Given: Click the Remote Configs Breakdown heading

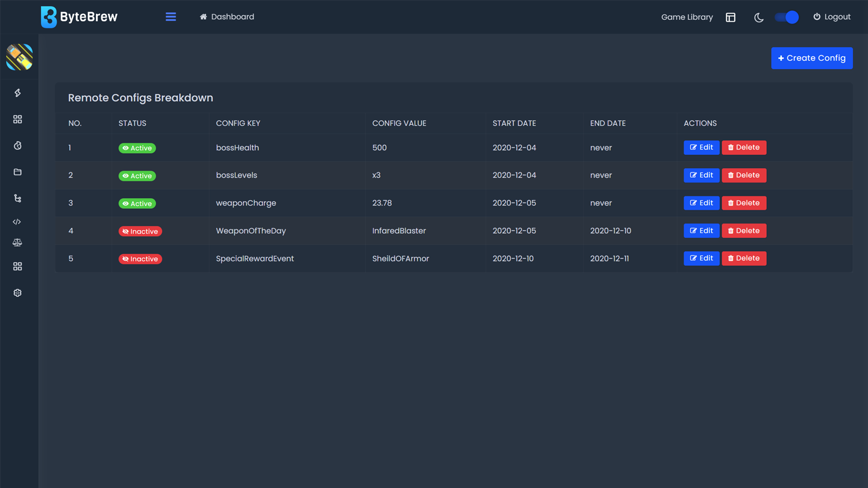Looking at the screenshot, I should pos(140,98).
